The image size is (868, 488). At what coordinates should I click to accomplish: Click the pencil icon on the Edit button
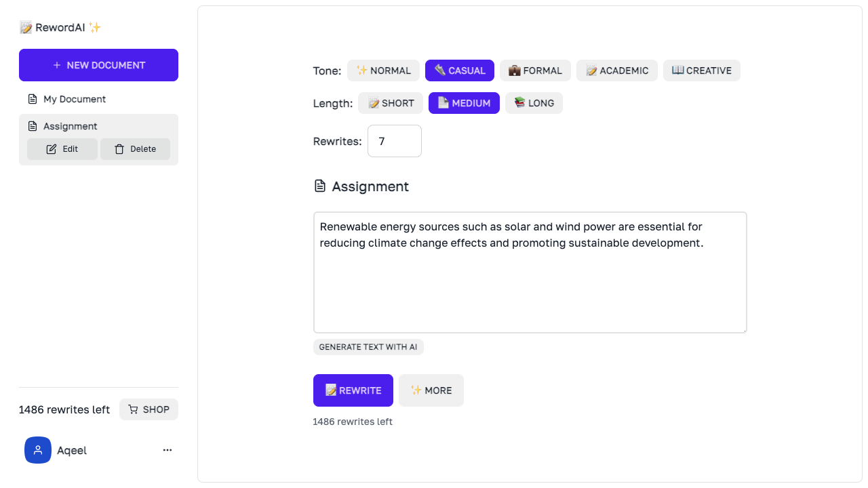[51, 148]
